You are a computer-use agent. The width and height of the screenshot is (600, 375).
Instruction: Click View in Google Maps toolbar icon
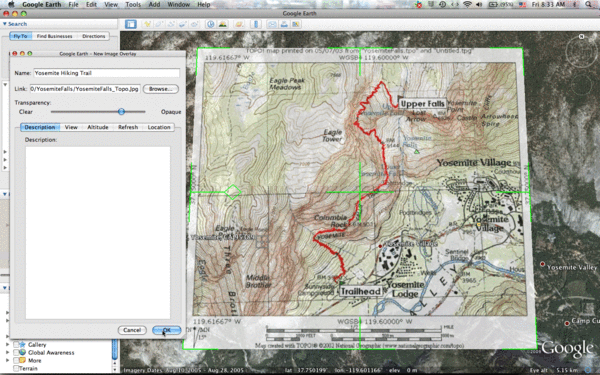tap(296, 24)
